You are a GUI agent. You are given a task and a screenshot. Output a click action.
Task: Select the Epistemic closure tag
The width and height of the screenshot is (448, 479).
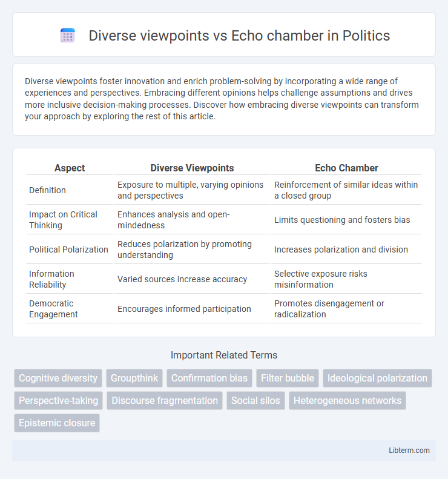click(57, 423)
